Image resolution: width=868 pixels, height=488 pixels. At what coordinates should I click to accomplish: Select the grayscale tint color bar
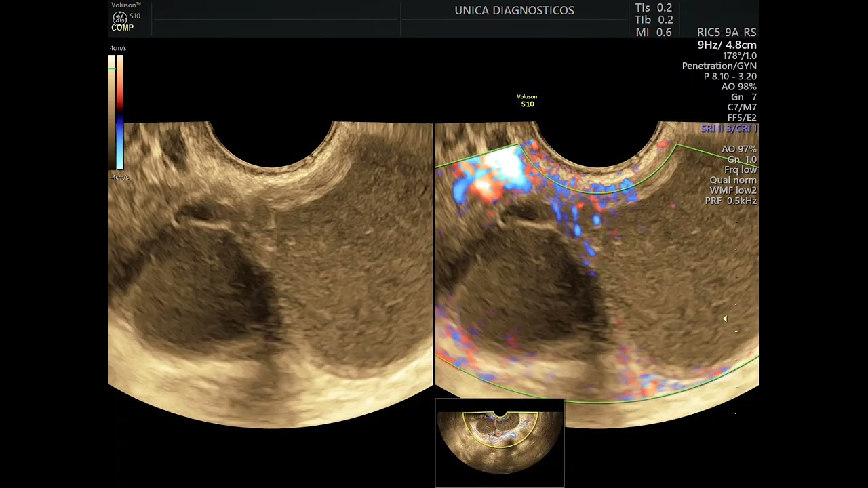click(112, 112)
